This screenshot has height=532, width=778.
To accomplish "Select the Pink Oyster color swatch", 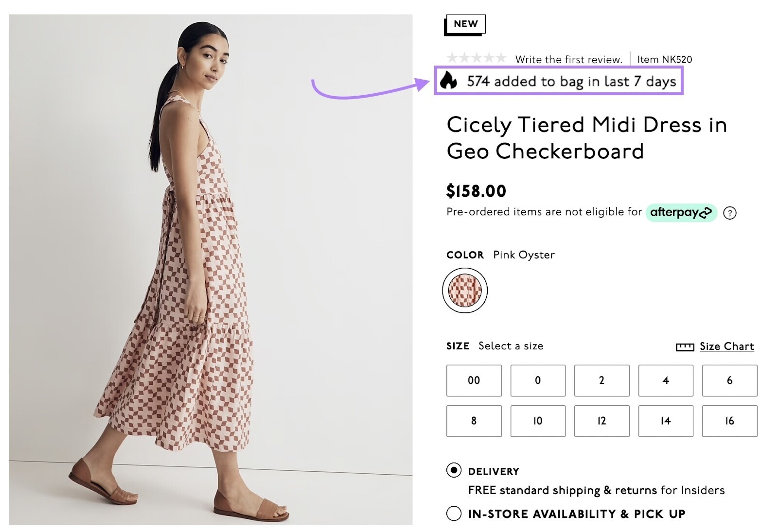I will [464, 289].
